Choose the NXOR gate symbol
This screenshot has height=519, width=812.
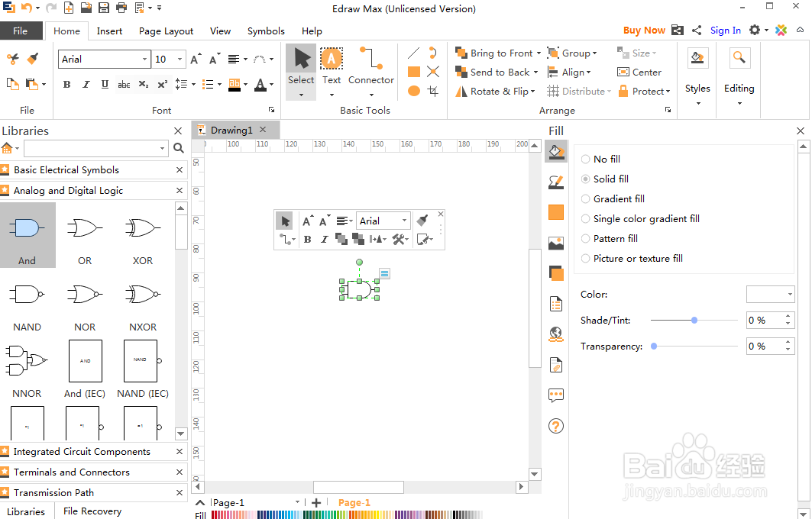pyautogui.click(x=142, y=301)
